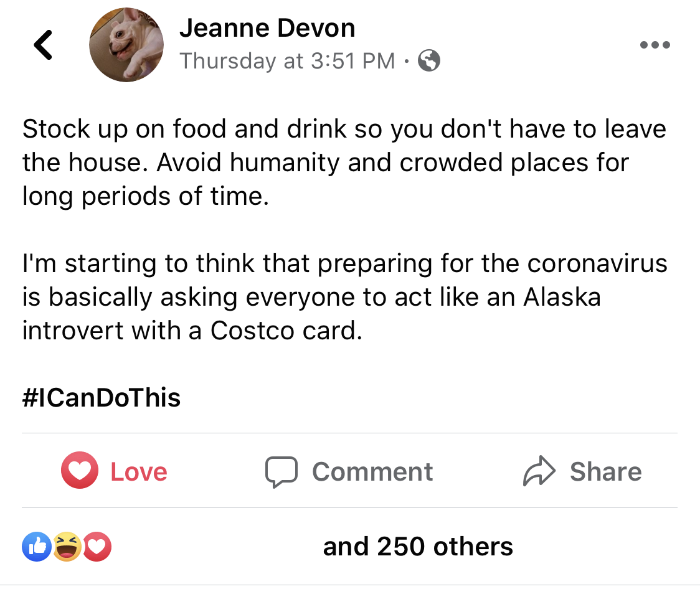Open the three-dot post options menu
The width and height of the screenshot is (700, 589).
pos(655,45)
